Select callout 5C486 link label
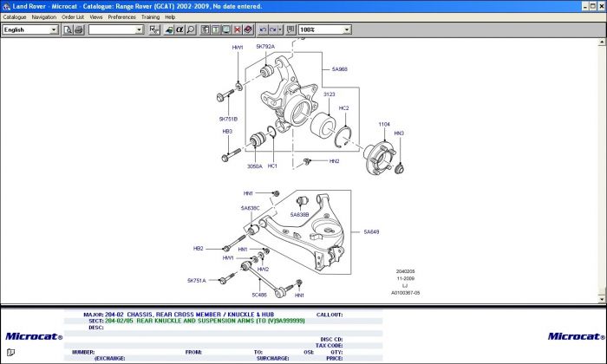Screen dimensions: 607x364 pyautogui.click(x=259, y=295)
